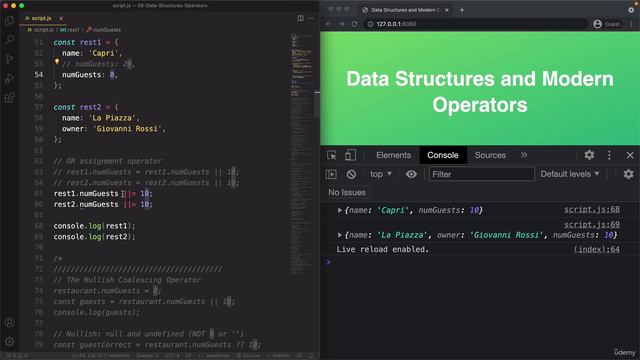The height and width of the screenshot is (360, 640).
Task: Open editor More Actions ellipsis
Action: (311, 18)
